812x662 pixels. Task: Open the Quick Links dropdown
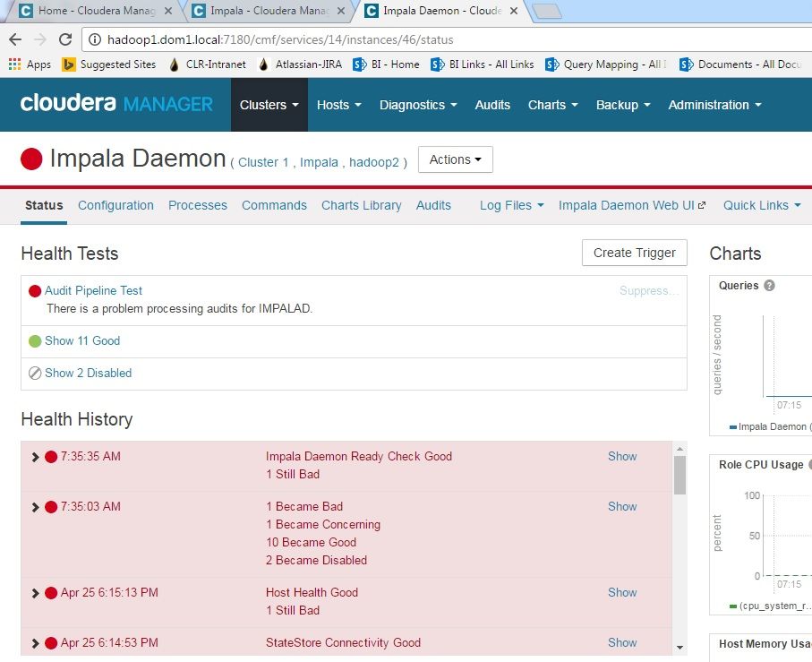click(x=762, y=205)
